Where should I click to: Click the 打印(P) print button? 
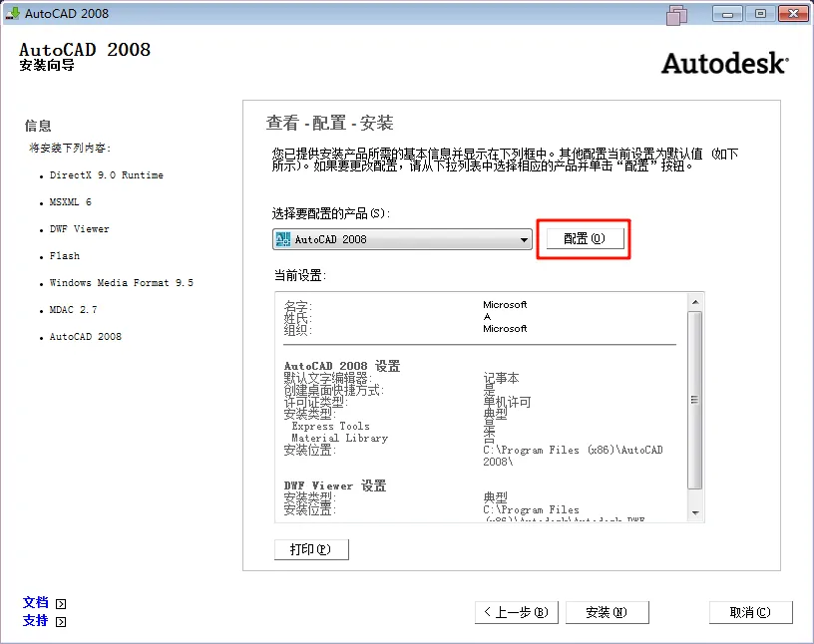311,549
